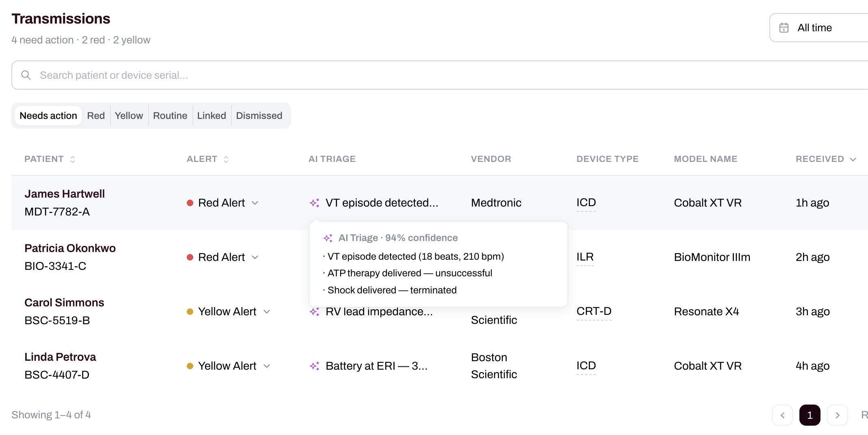
Task: Go to next page arrow button
Action: tap(838, 415)
